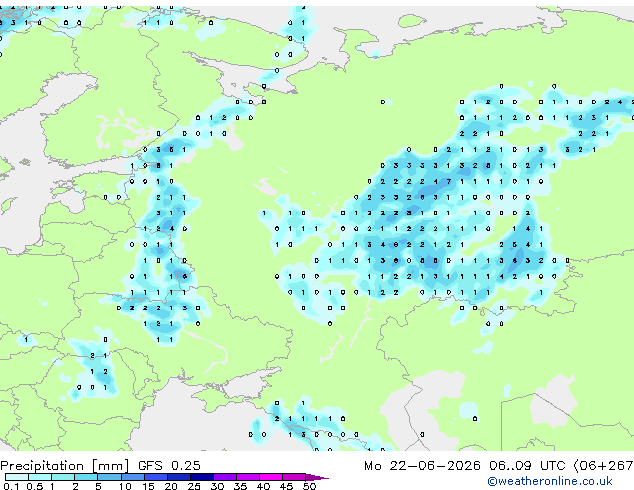
Task: Click the legend label '15'
Action: [x=148, y=486]
